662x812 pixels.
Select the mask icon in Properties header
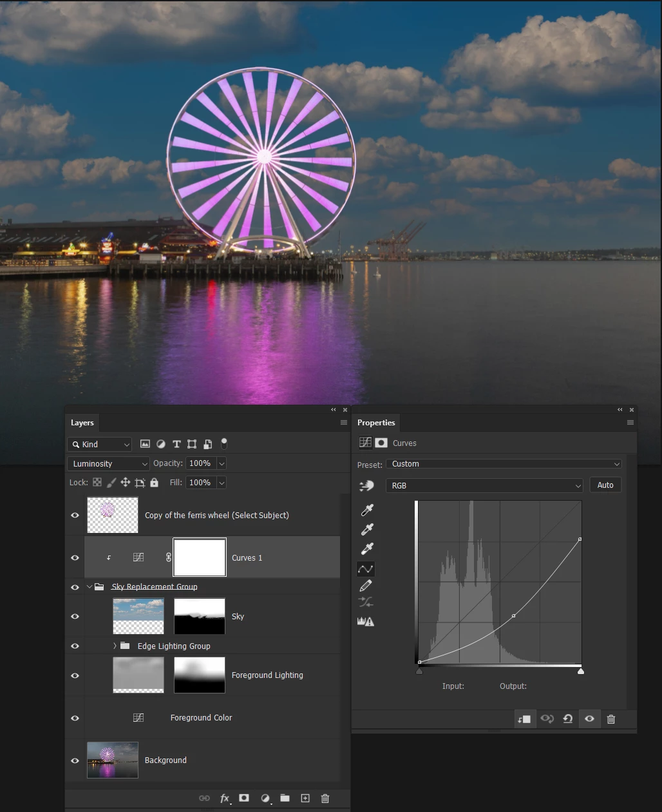pyautogui.click(x=381, y=443)
